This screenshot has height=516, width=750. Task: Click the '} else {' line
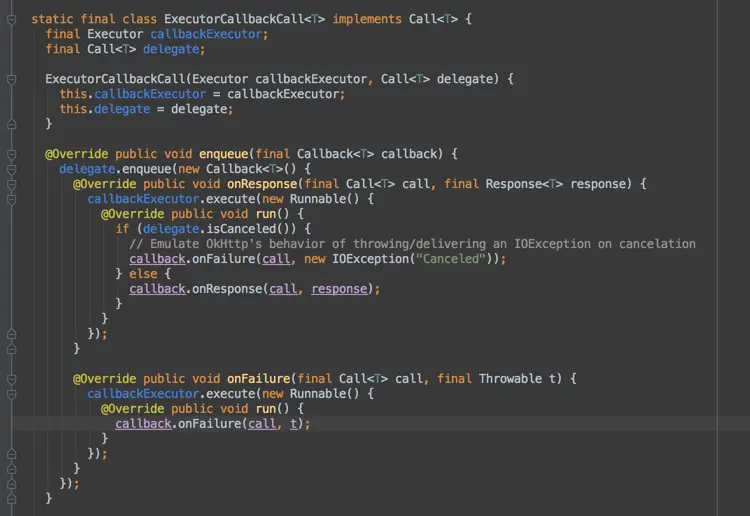tap(143, 274)
